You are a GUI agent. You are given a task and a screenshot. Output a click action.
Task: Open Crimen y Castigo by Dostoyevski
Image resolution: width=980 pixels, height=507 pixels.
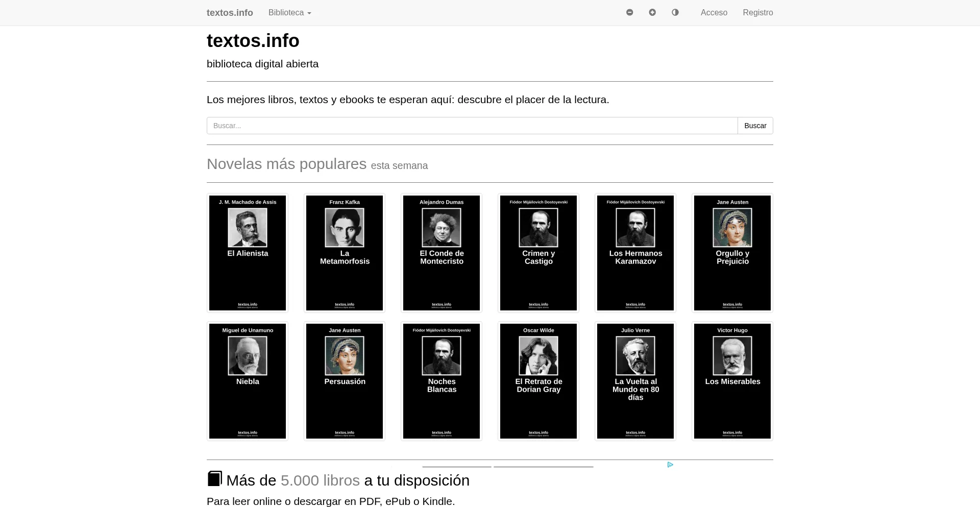(538, 253)
